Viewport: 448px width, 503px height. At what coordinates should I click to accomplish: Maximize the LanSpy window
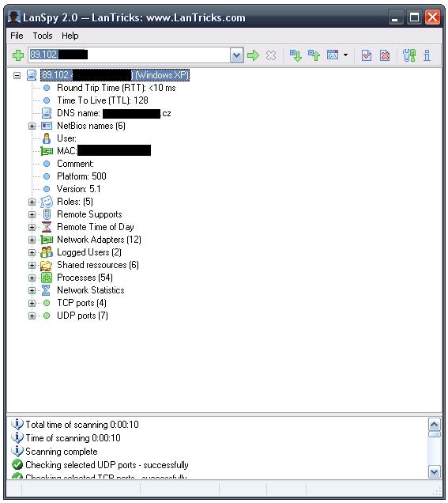click(x=414, y=17)
